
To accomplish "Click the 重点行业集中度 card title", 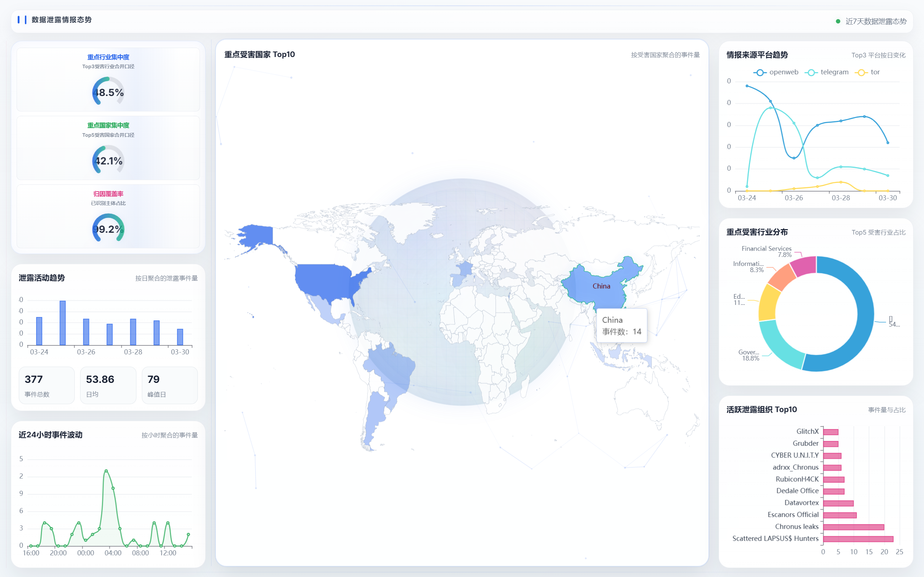I will (108, 57).
